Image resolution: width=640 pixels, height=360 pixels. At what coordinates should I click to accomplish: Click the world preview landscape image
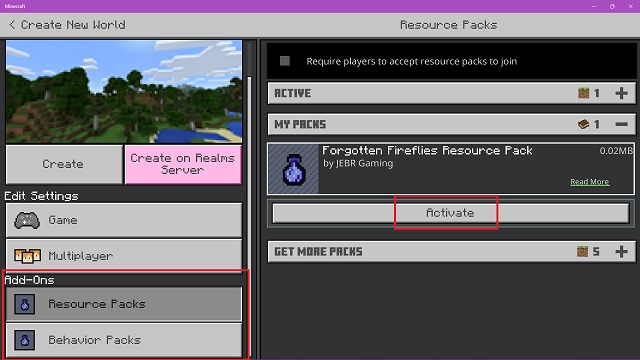tap(124, 91)
